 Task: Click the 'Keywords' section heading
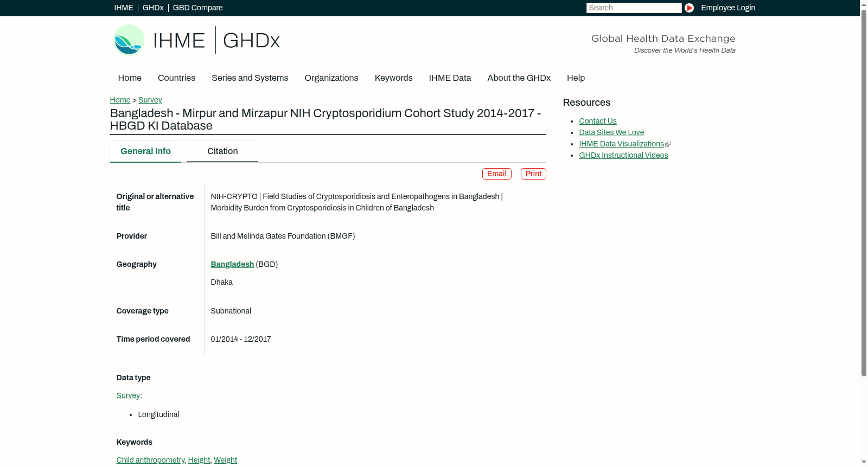[135, 442]
